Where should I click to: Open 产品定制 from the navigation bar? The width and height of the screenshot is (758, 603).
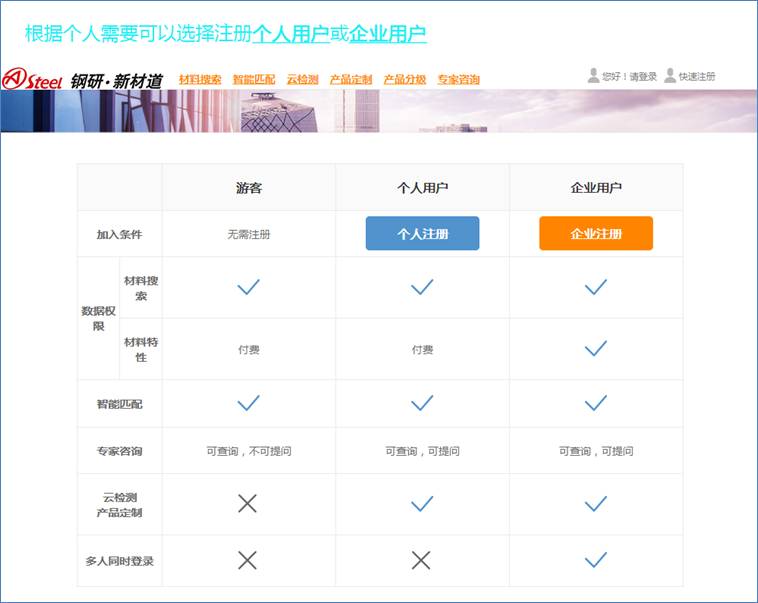click(351, 79)
